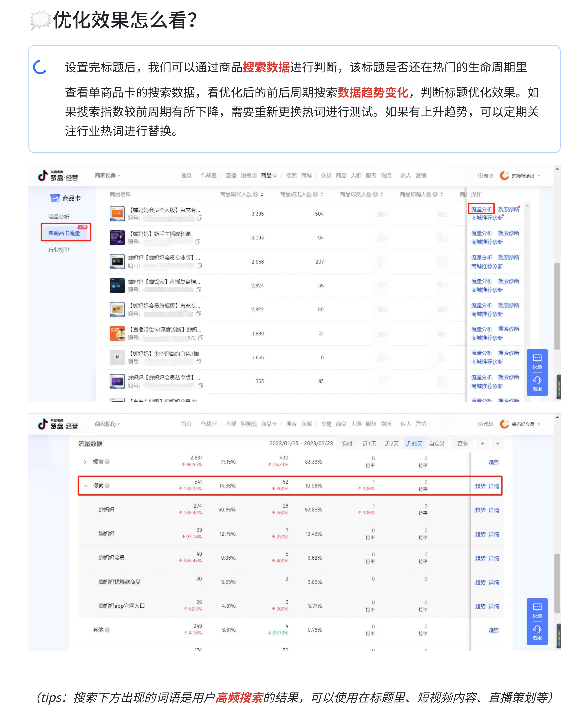Open 作战室 in the product list top navigation

[209, 175]
